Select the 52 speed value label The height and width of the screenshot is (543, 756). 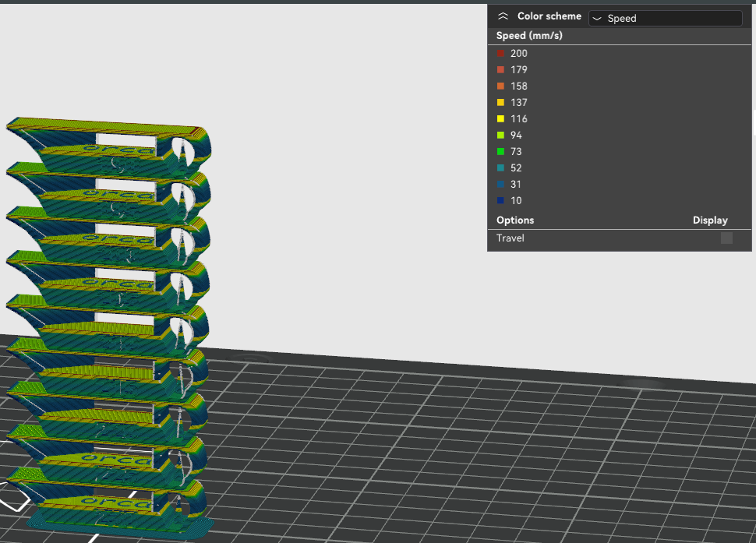click(x=516, y=168)
